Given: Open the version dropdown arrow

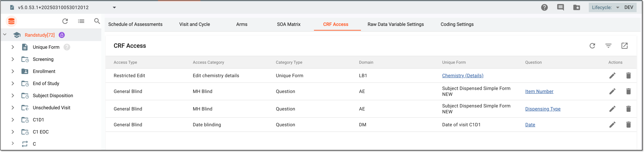Looking at the screenshot, I should (x=114, y=7).
